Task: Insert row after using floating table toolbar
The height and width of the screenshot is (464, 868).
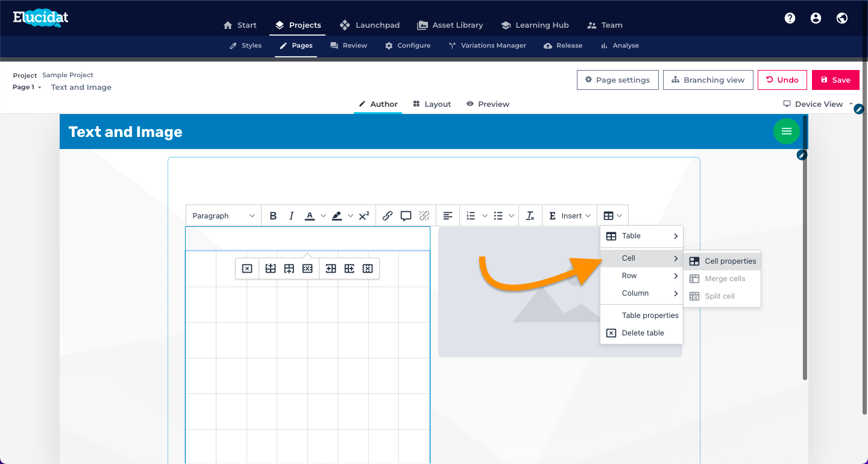Action: click(x=289, y=269)
